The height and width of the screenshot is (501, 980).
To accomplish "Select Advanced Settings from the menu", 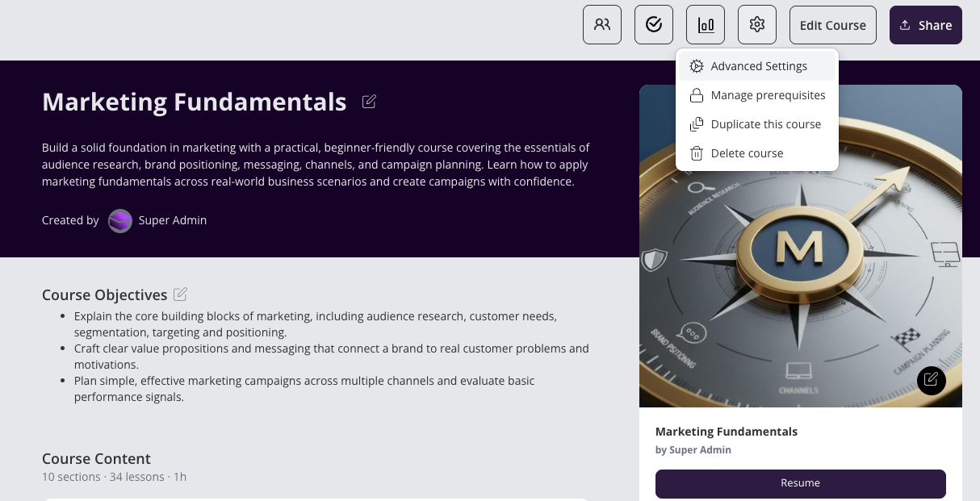I will (x=757, y=66).
